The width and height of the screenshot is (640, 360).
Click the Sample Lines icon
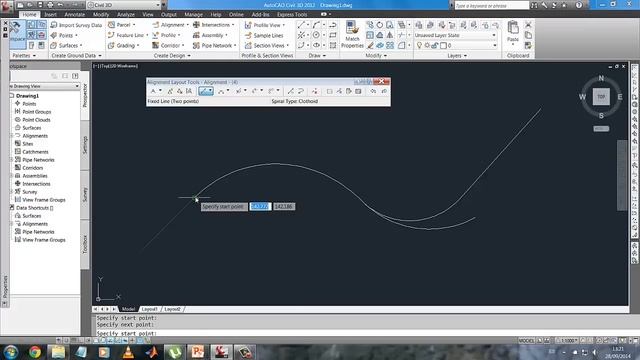tap(248, 36)
